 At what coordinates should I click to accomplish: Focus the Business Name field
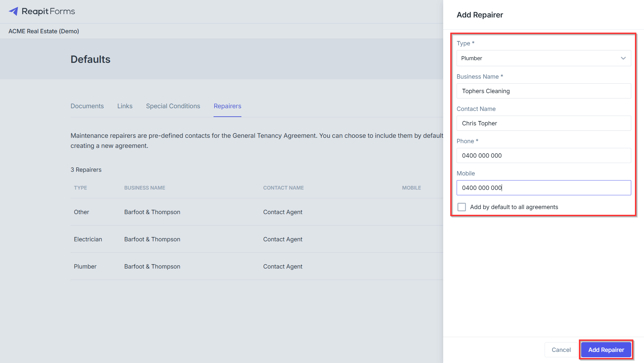[544, 91]
